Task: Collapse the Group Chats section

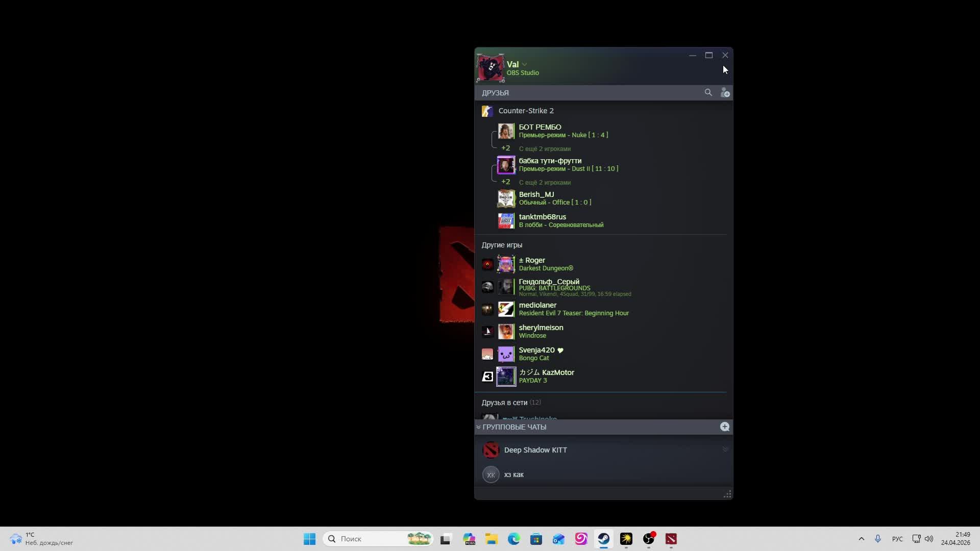Action: pos(478,427)
